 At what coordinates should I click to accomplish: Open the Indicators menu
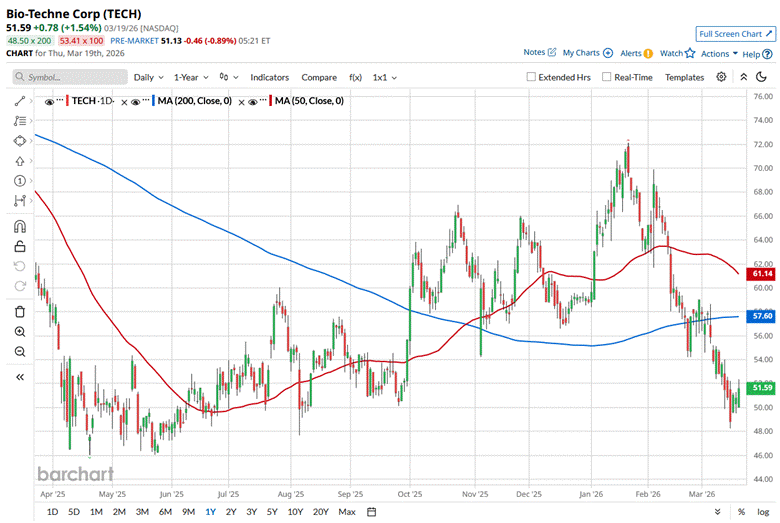269,77
